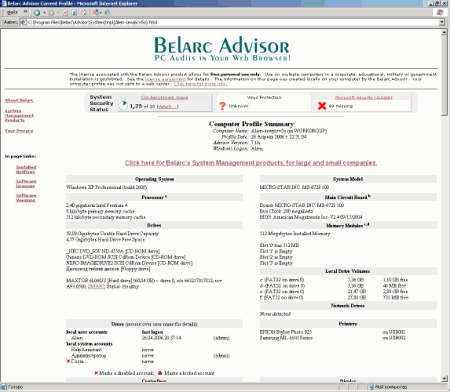This screenshot has height=392, width=450.
Task: Open the Back button history dropdown arrow
Action: coord(44,13)
